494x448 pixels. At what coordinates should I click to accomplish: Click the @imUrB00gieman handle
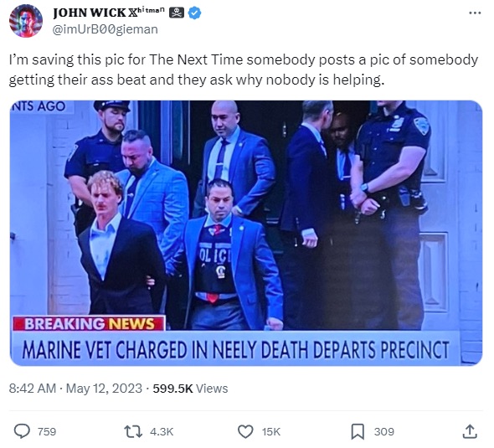pyautogui.click(x=105, y=29)
